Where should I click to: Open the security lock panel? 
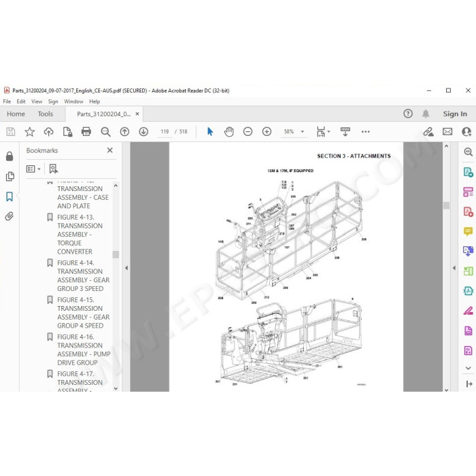tap(10, 156)
